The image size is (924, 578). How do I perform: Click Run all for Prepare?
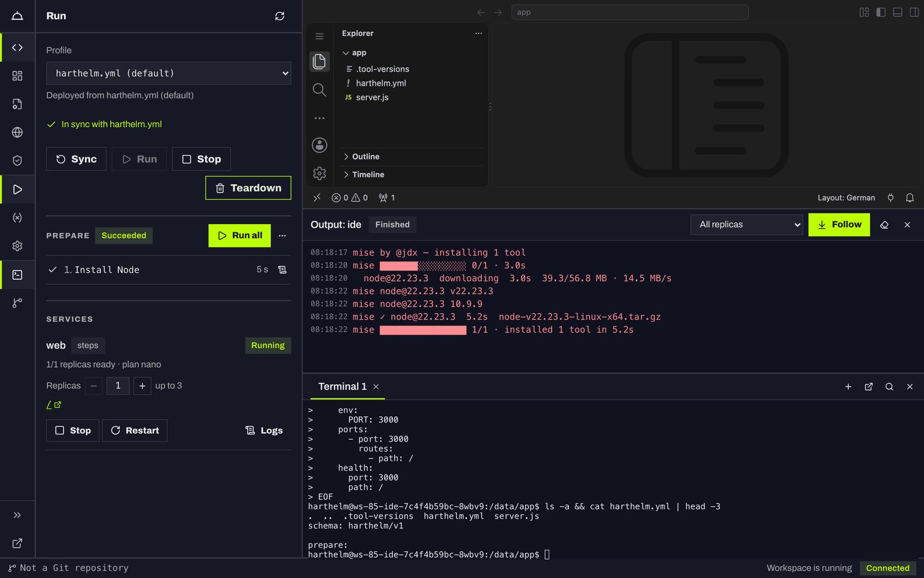[240, 236]
